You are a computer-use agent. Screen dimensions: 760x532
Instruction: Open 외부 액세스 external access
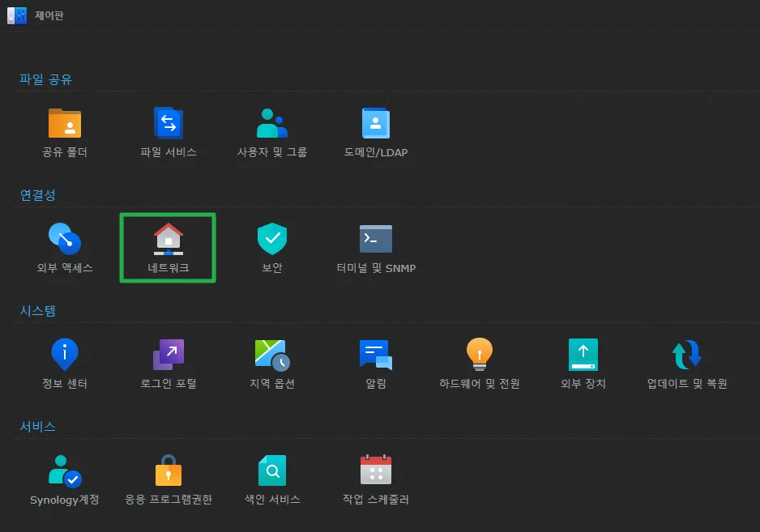[65, 240]
